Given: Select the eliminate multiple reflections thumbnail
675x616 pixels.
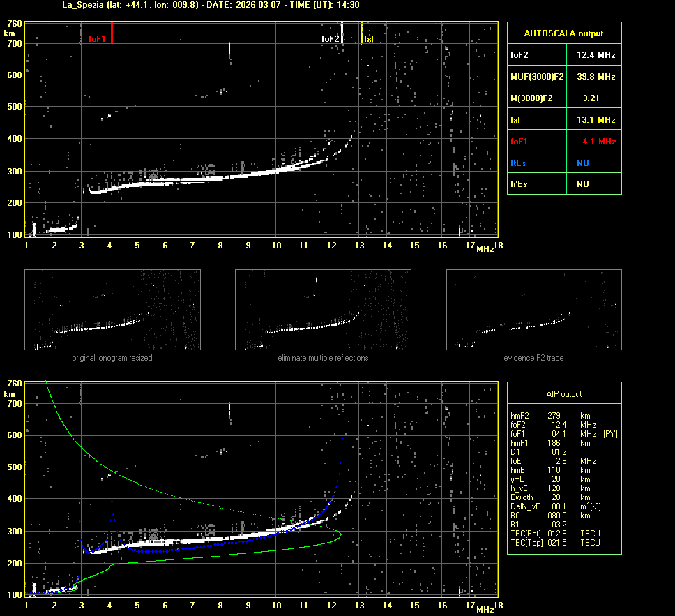Looking at the screenshot, I should click(323, 310).
